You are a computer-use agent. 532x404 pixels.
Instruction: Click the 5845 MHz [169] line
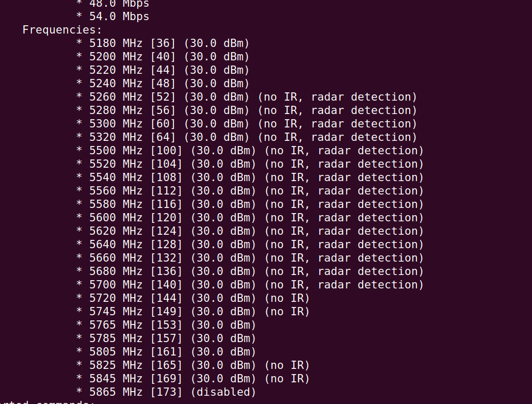click(x=193, y=379)
